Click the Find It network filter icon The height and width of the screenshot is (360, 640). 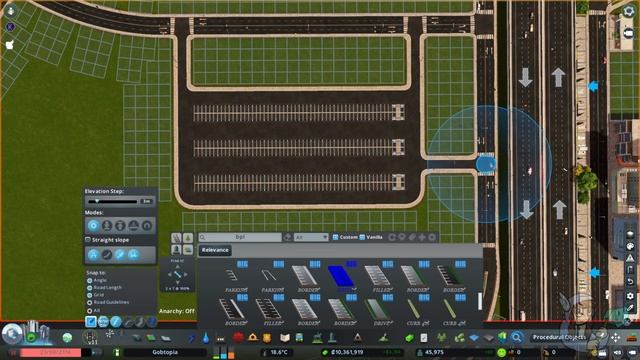pyautogui.click(x=176, y=238)
